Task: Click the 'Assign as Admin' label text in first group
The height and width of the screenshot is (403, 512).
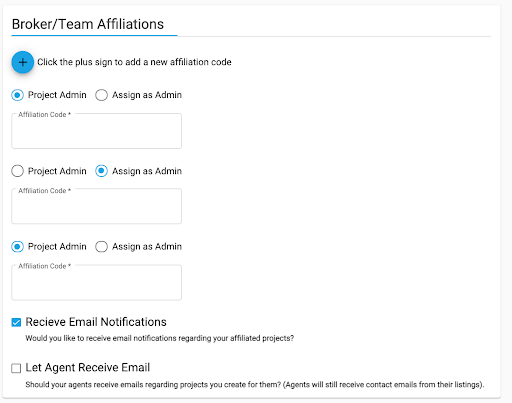Action: pyautogui.click(x=147, y=95)
